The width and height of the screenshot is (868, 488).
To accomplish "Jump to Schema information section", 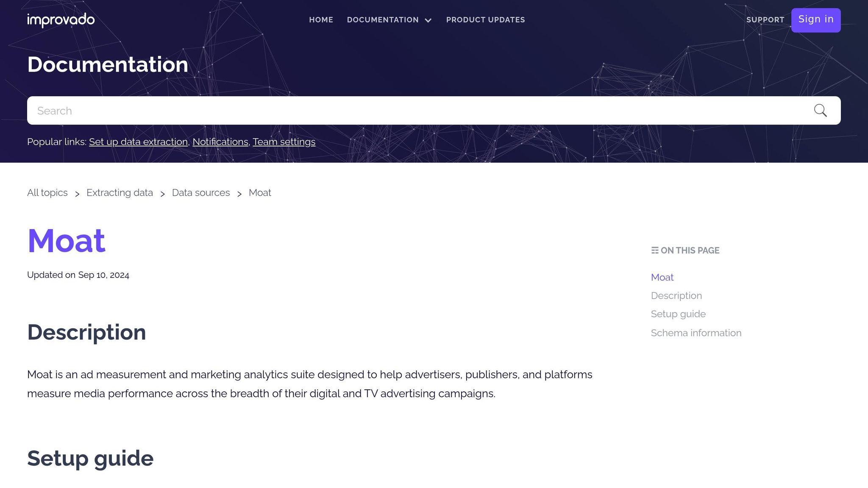I will point(696,333).
